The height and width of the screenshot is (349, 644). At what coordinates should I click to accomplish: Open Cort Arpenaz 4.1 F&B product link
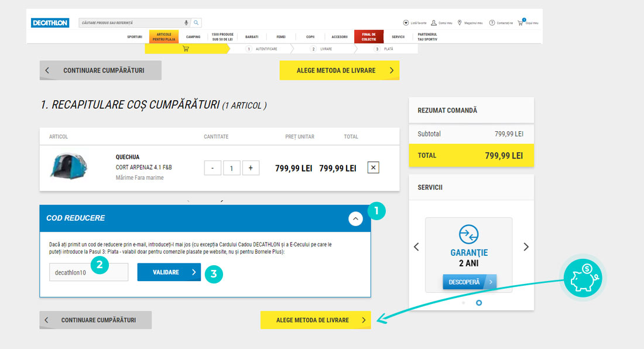pyautogui.click(x=144, y=167)
